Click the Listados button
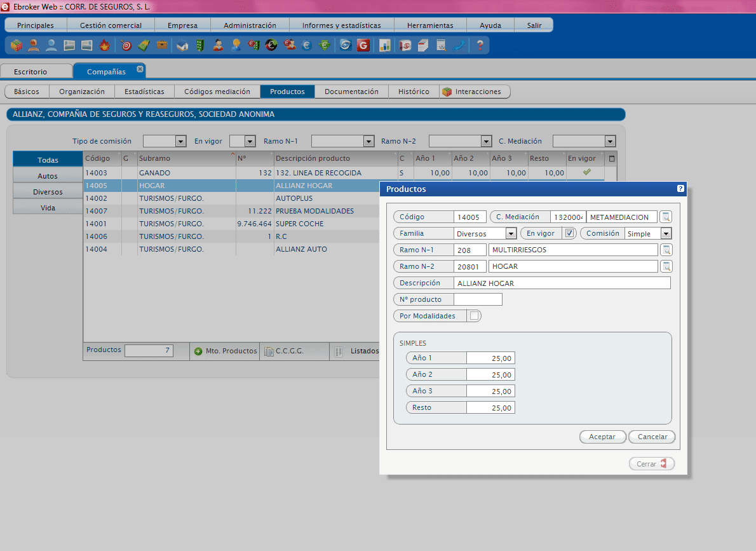 click(357, 351)
